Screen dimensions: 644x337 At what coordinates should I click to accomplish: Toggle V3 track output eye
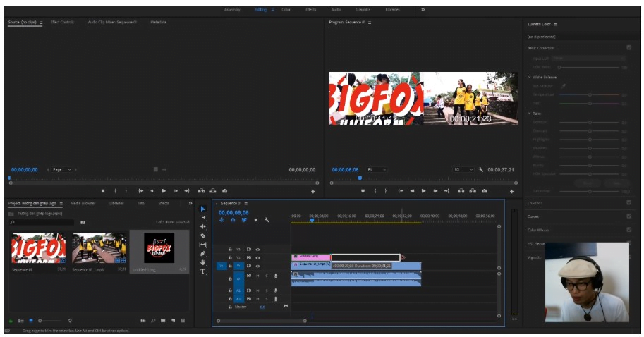[257, 249]
